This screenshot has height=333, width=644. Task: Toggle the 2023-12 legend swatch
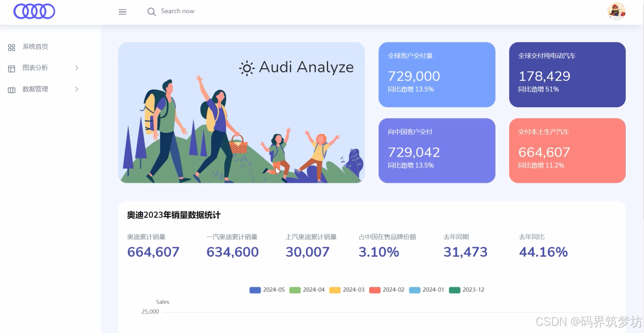pyautogui.click(x=454, y=290)
